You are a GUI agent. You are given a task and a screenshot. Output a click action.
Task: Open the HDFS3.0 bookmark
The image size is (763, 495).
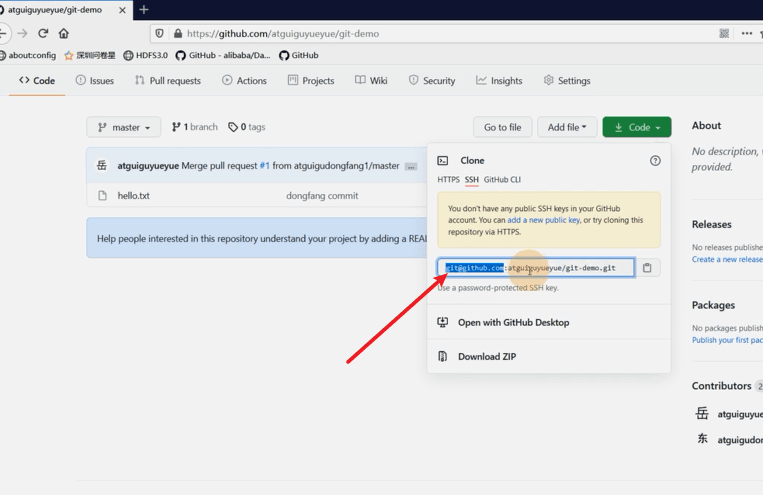pos(145,55)
